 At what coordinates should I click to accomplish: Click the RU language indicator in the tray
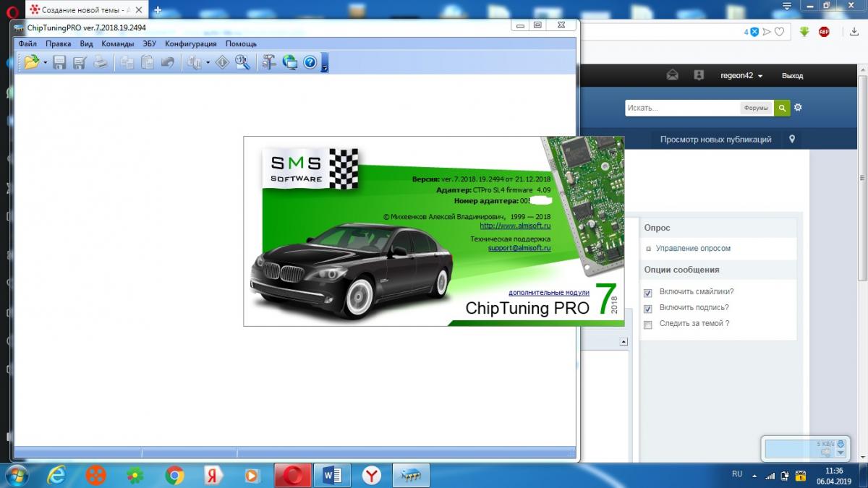click(x=737, y=474)
